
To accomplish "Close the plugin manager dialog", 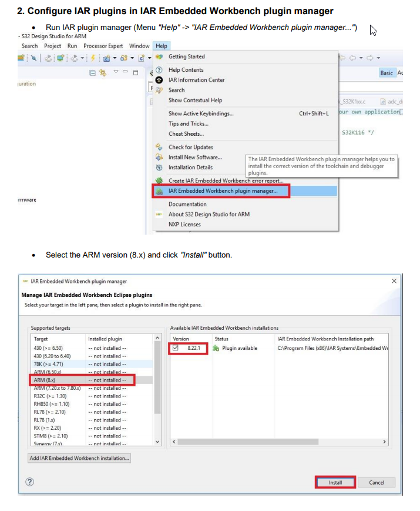I will pos(394,281).
